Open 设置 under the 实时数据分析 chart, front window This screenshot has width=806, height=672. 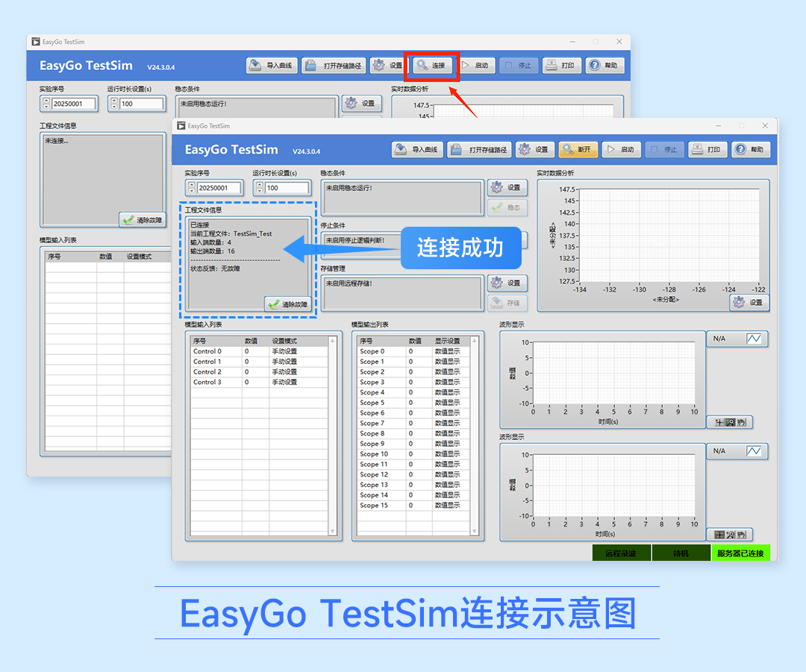[749, 303]
